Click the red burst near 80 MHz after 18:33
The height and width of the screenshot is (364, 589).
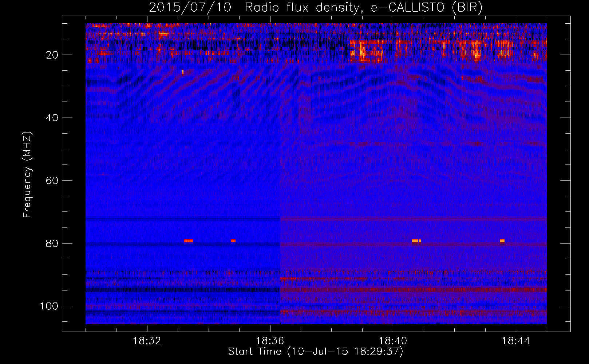point(189,241)
